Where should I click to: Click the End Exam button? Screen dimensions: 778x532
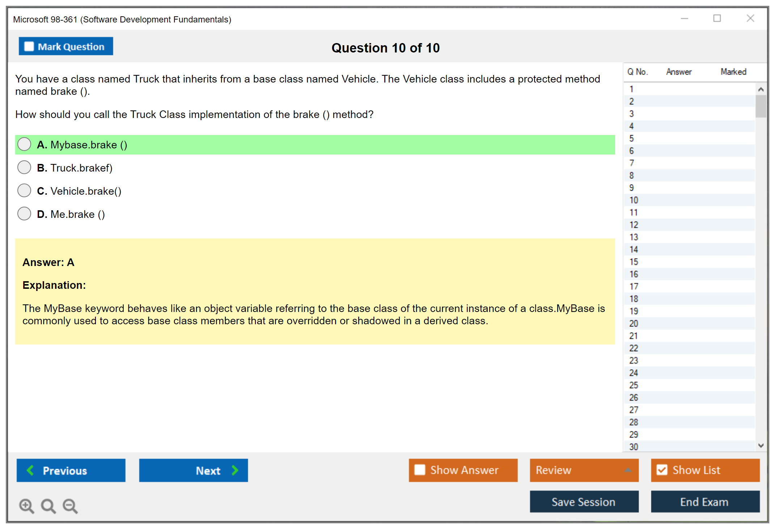point(705,502)
